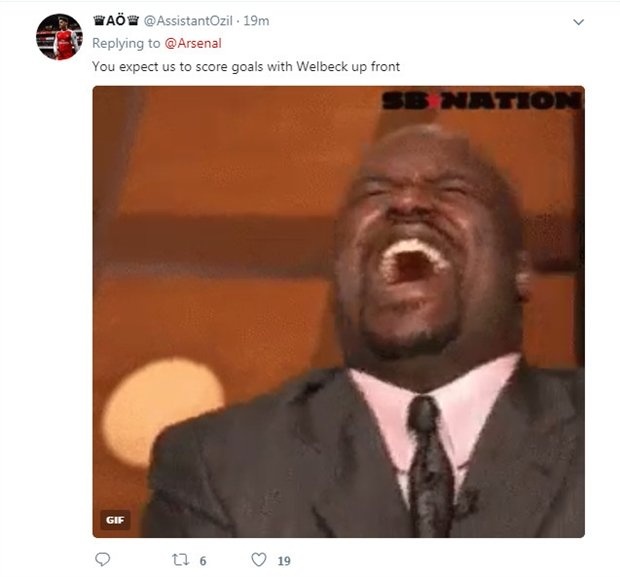Click the man's dark tie in GIF

[431, 467]
